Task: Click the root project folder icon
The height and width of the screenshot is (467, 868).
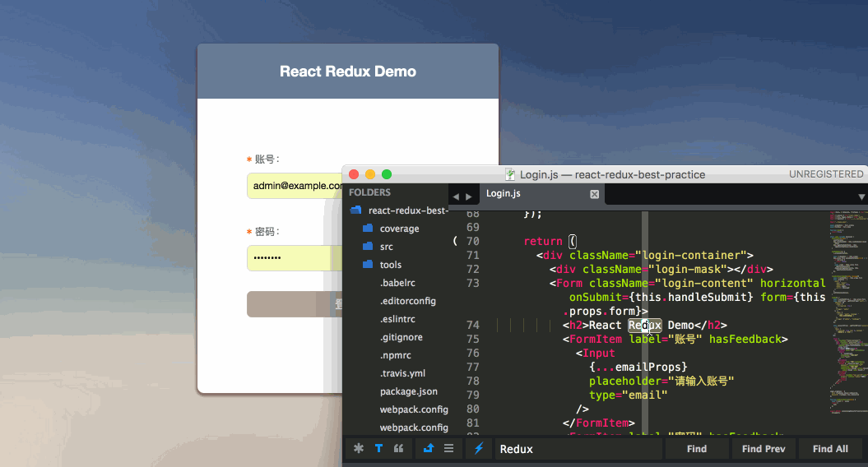Action: click(356, 210)
